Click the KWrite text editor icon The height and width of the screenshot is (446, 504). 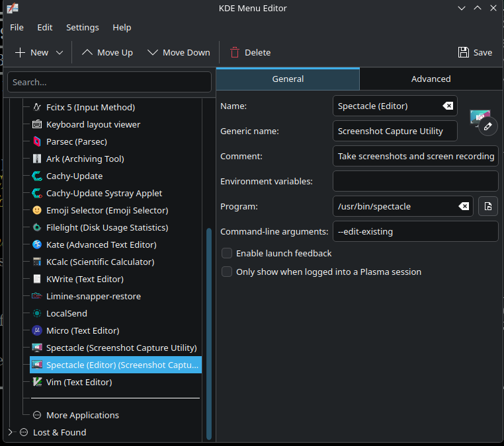[x=37, y=279]
